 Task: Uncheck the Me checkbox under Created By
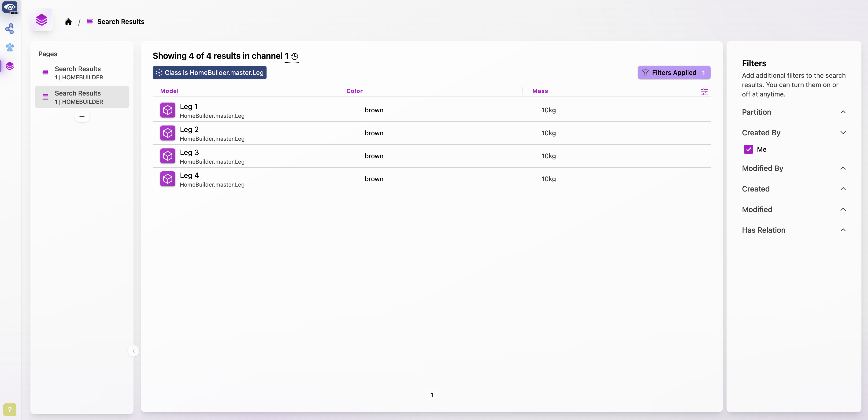(748, 149)
